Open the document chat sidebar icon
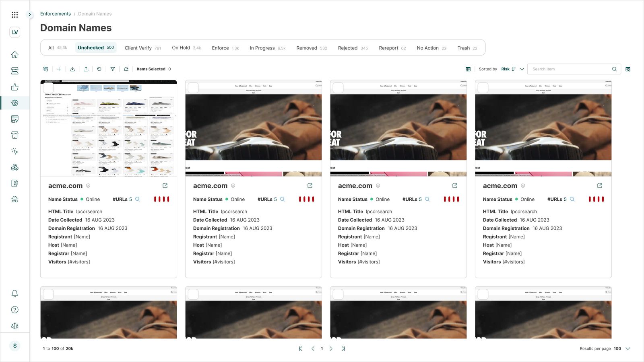This screenshot has height=362, width=644. [x=15, y=183]
